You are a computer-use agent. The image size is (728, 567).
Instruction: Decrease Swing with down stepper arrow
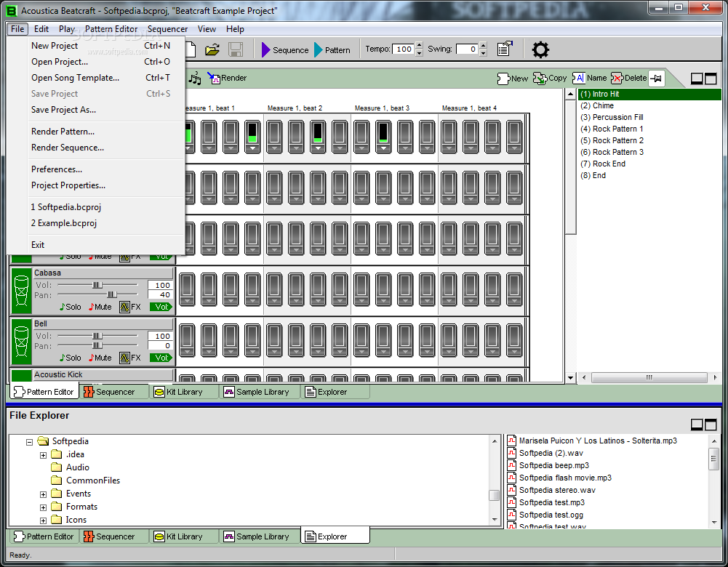click(x=484, y=53)
